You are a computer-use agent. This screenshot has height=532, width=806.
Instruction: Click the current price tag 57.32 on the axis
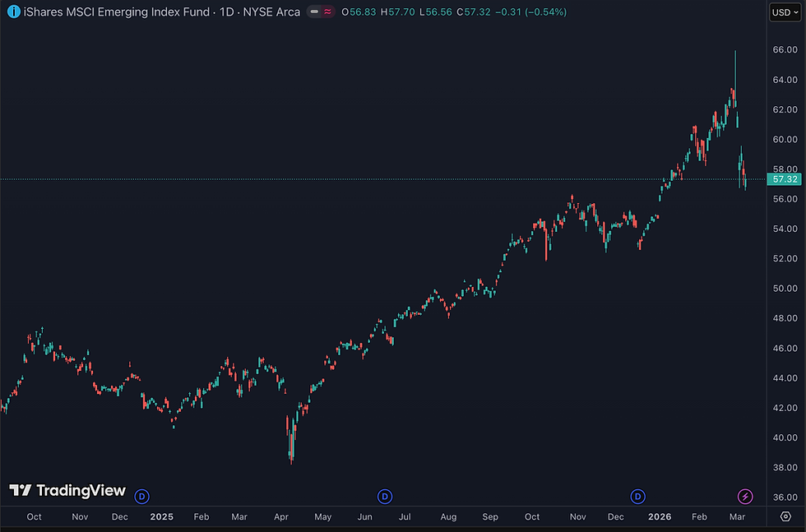(x=785, y=179)
